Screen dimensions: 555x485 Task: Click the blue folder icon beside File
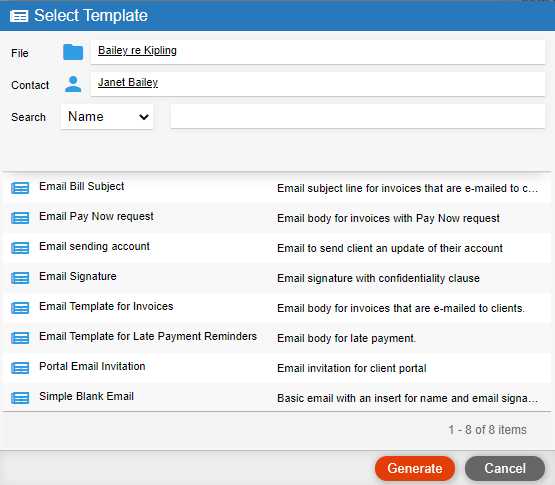tap(73, 52)
